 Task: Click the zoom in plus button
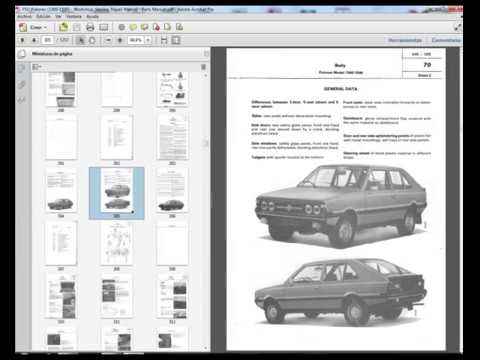point(120,40)
